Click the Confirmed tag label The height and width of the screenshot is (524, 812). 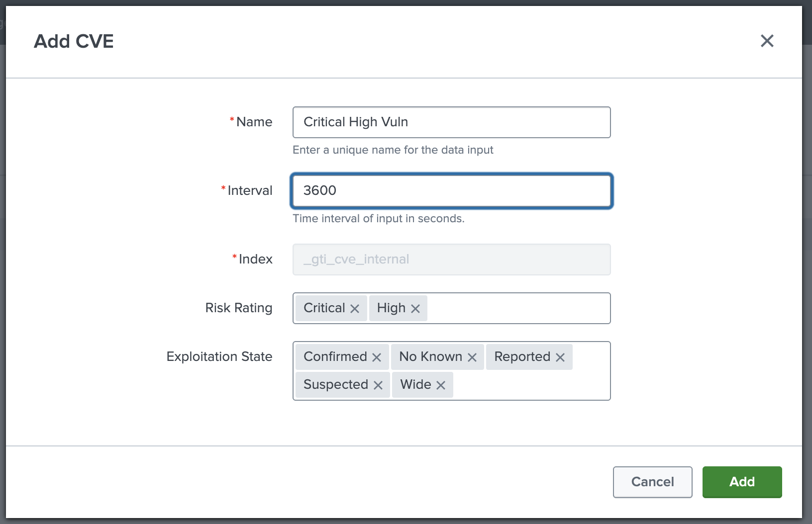click(x=335, y=357)
